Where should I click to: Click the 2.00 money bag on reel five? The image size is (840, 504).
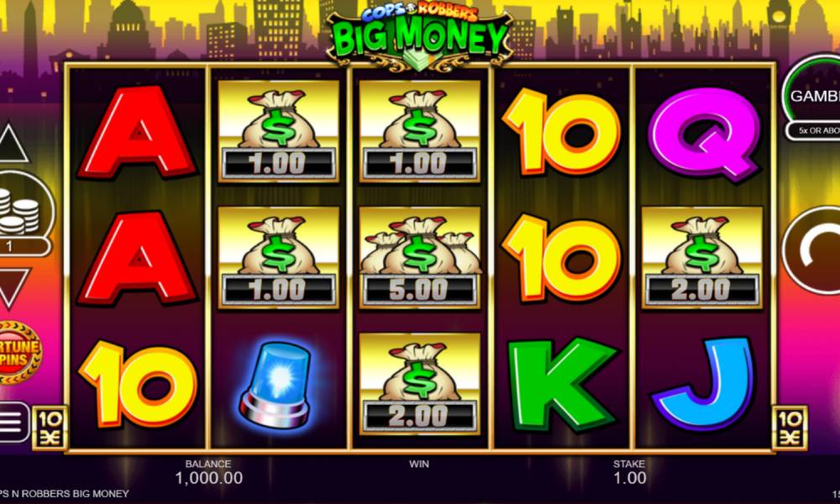click(701, 257)
